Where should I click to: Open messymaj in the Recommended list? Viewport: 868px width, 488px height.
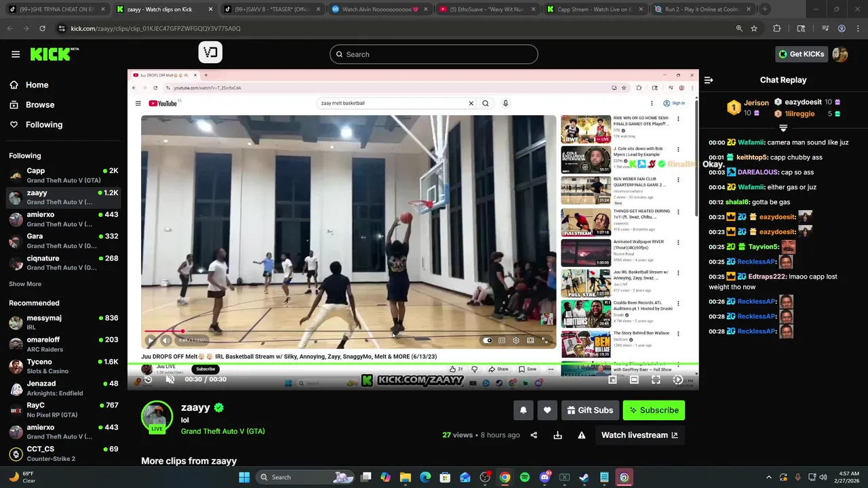63,322
